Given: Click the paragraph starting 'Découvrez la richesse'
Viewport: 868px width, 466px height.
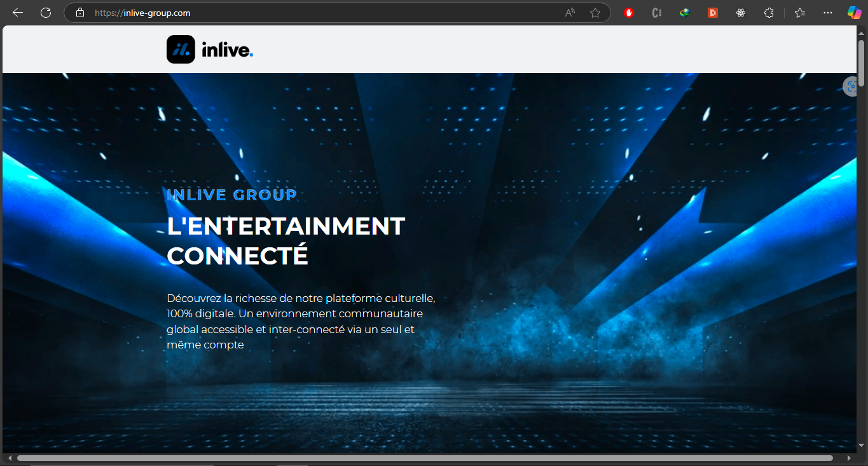Looking at the screenshot, I should 301,321.
